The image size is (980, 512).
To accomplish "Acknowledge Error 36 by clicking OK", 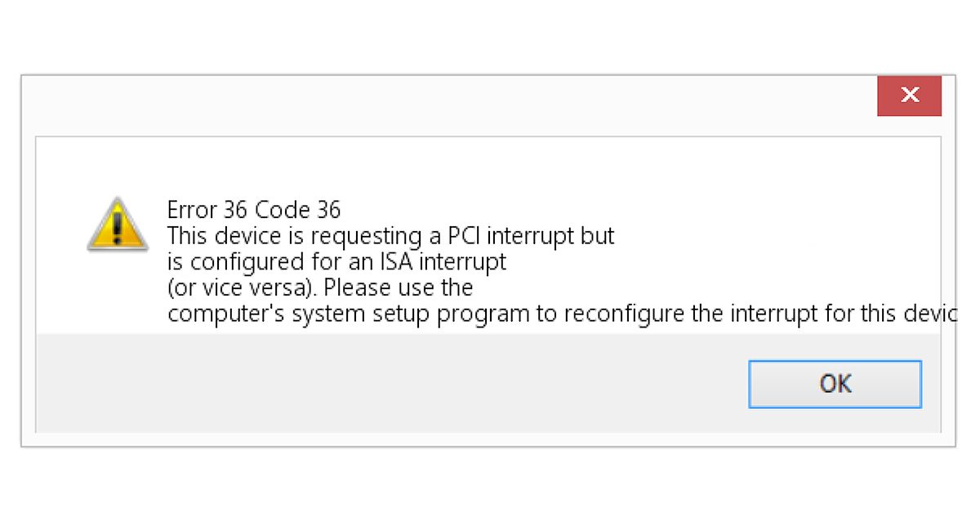I will [835, 384].
